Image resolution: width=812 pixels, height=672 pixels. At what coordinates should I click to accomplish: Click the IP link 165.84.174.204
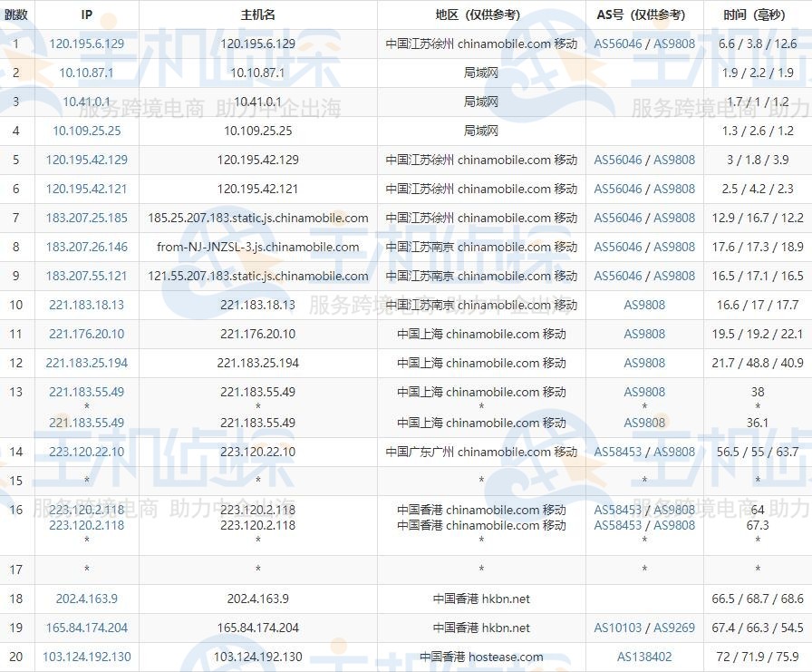(x=85, y=628)
